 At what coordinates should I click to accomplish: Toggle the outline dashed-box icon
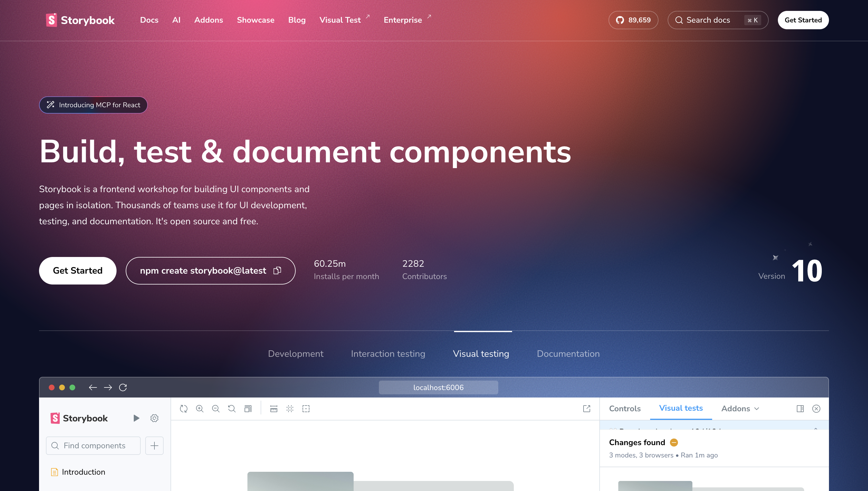pyautogui.click(x=306, y=409)
